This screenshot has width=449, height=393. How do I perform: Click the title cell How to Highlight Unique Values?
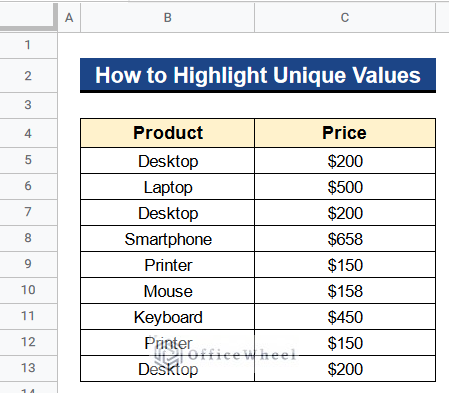click(258, 75)
